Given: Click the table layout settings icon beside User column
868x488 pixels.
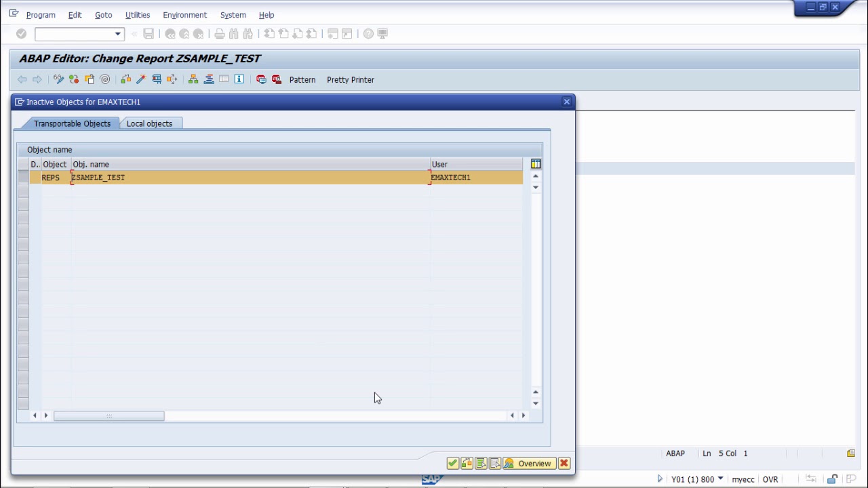Looking at the screenshot, I should click(x=536, y=164).
